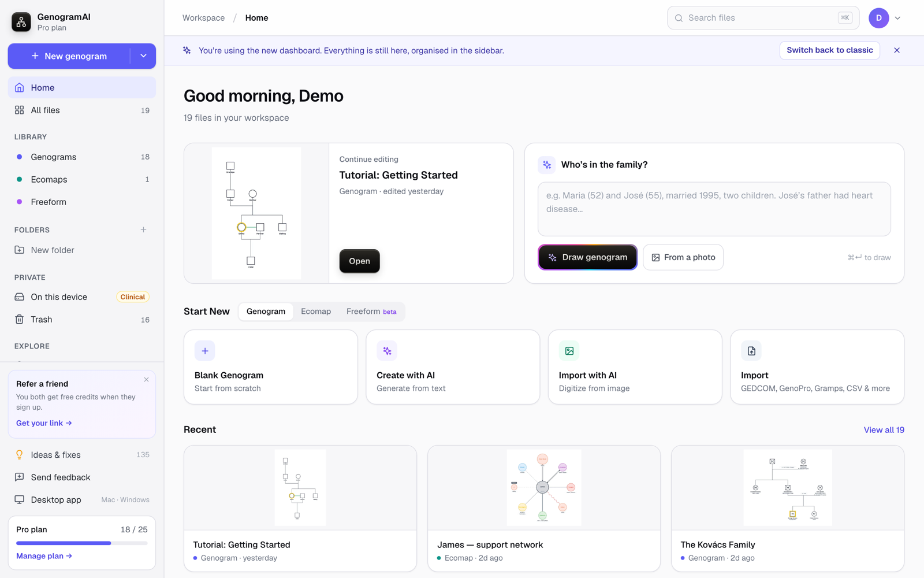This screenshot has height=578, width=924.
Task: Choose From a photo option
Action: pos(683,257)
